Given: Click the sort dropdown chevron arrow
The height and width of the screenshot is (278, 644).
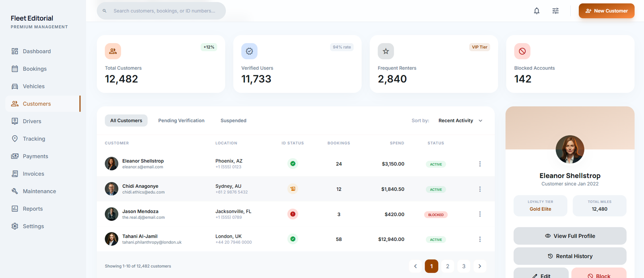Looking at the screenshot, I should point(481,120).
